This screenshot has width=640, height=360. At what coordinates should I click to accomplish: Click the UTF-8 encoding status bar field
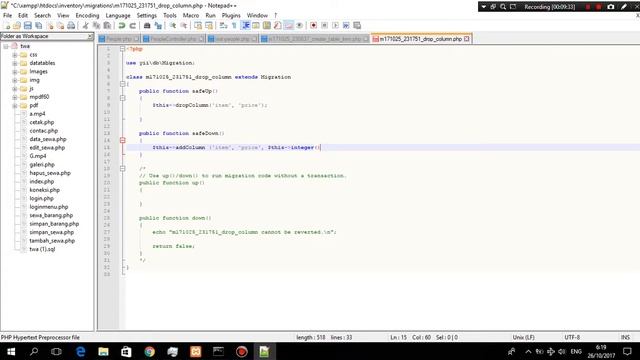[572, 338]
